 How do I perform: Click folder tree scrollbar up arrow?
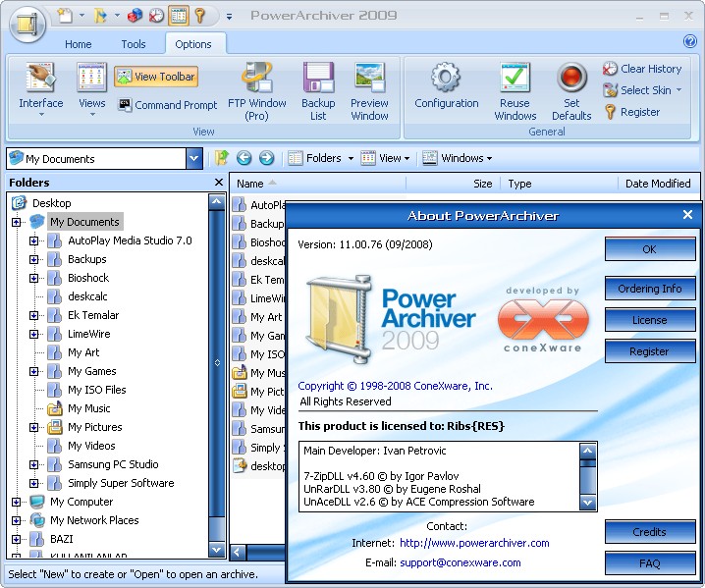click(x=217, y=202)
